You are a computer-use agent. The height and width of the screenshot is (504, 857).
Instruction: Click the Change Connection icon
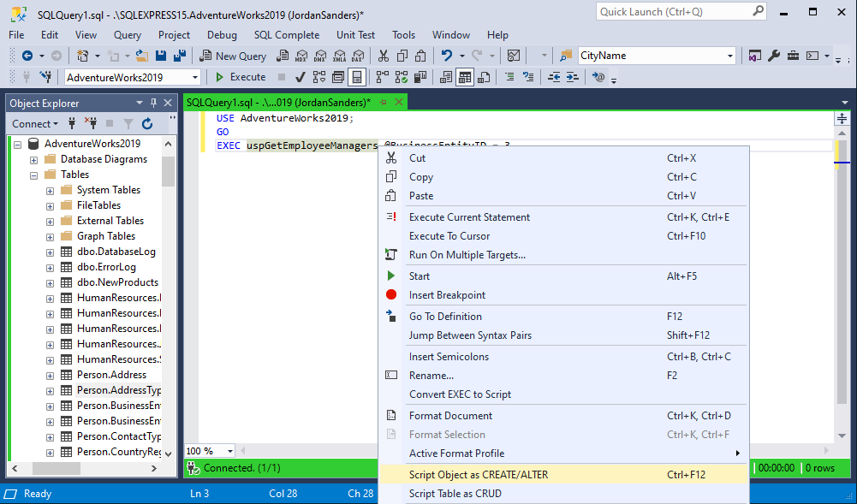[46, 77]
